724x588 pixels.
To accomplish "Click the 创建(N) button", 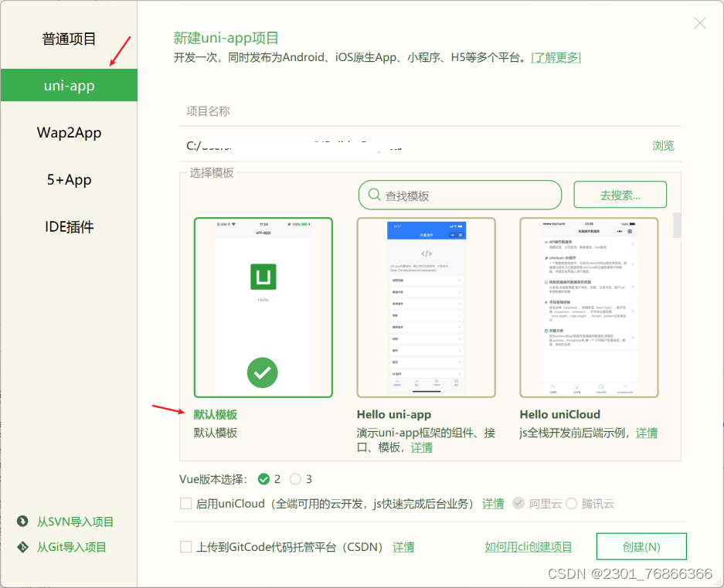I will coord(641,546).
